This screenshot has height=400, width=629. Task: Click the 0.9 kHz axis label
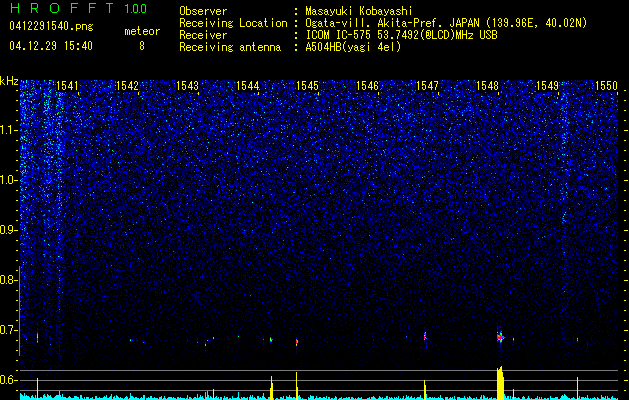coord(8,230)
